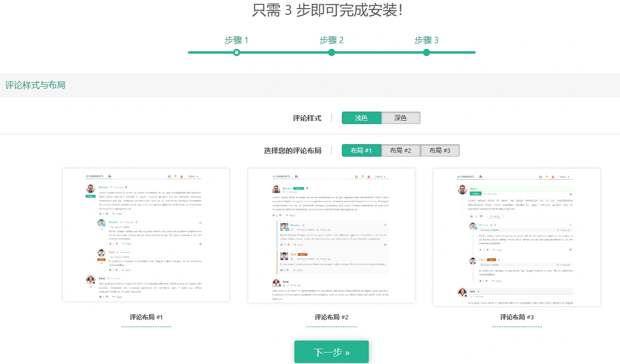Click the lightning bolt icon in layout #2 header
620x364 pixels.
[x=363, y=176]
